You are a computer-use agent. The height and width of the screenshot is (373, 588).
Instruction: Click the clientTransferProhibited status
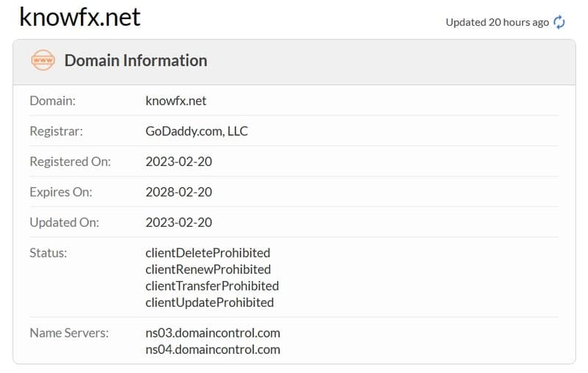pyautogui.click(x=212, y=286)
